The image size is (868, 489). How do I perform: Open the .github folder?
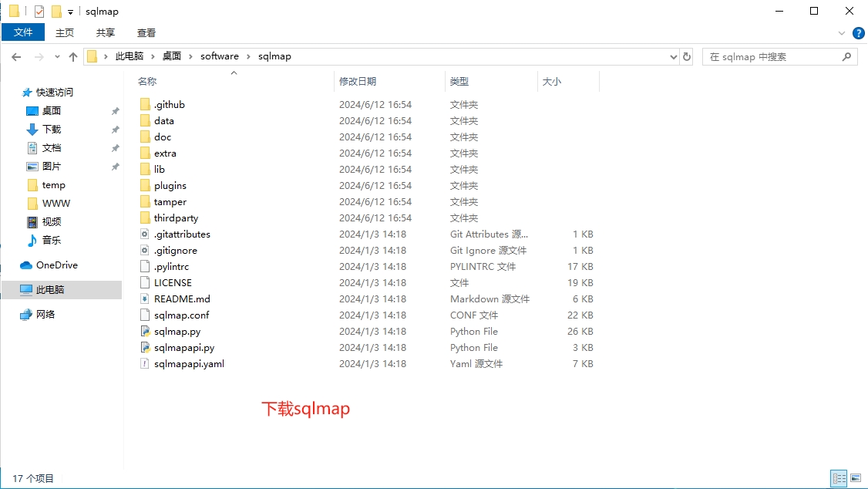point(170,105)
